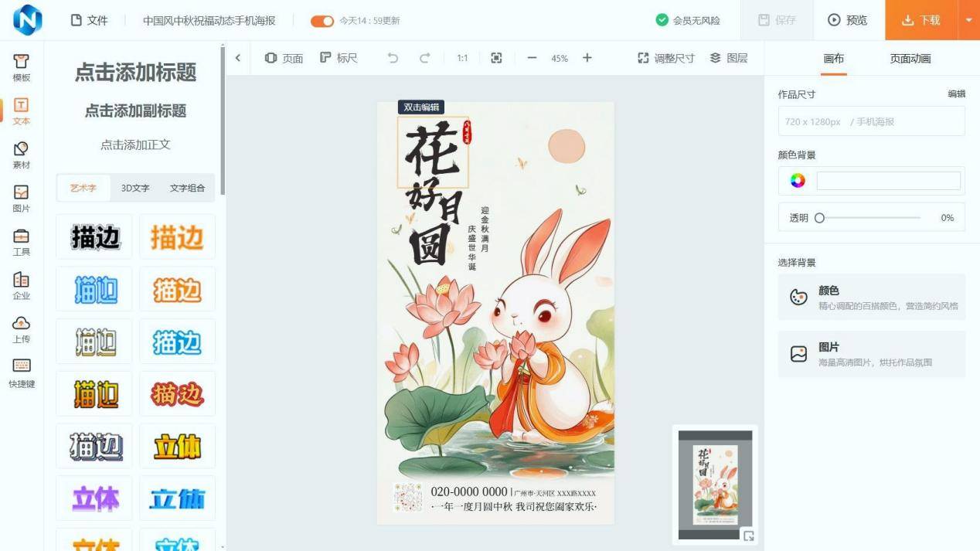Open the 工具 tools sidebar panel

[x=22, y=242]
